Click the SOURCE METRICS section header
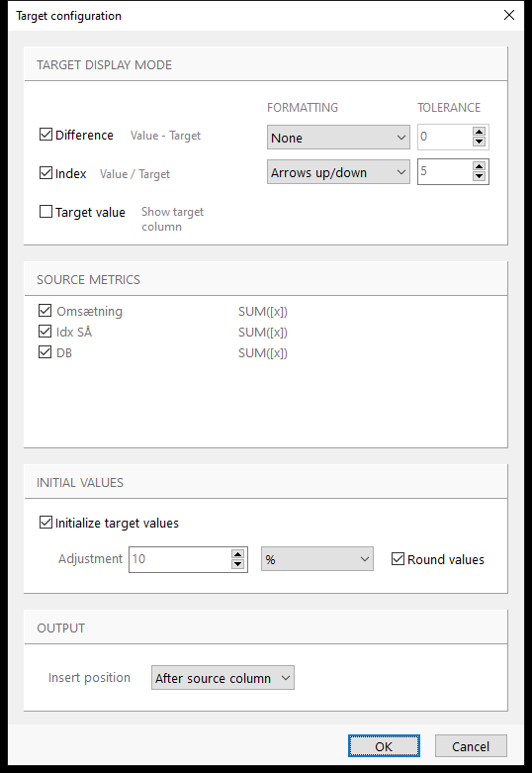The height and width of the screenshot is (773, 532). click(x=89, y=279)
